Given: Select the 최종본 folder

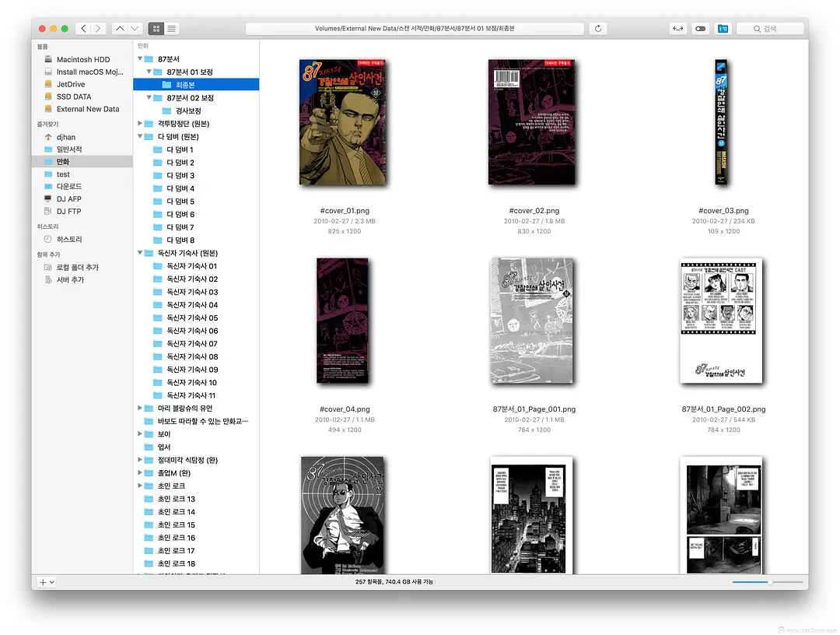Looking at the screenshot, I should pyautogui.click(x=196, y=85).
